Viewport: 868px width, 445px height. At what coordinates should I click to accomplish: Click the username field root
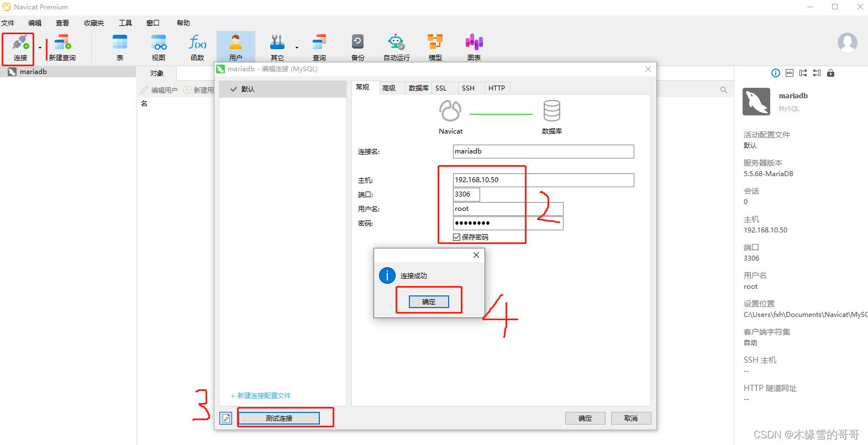[x=508, y=209]
